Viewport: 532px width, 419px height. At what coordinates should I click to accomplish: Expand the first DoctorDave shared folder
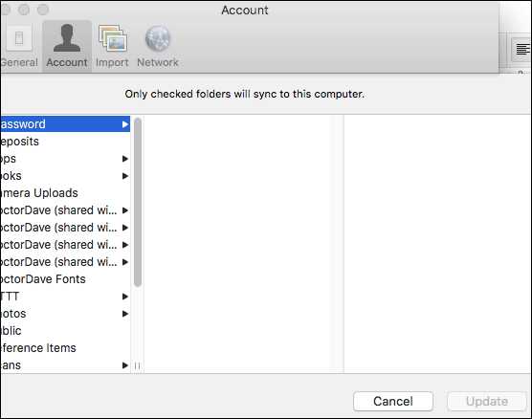point(125,210)
